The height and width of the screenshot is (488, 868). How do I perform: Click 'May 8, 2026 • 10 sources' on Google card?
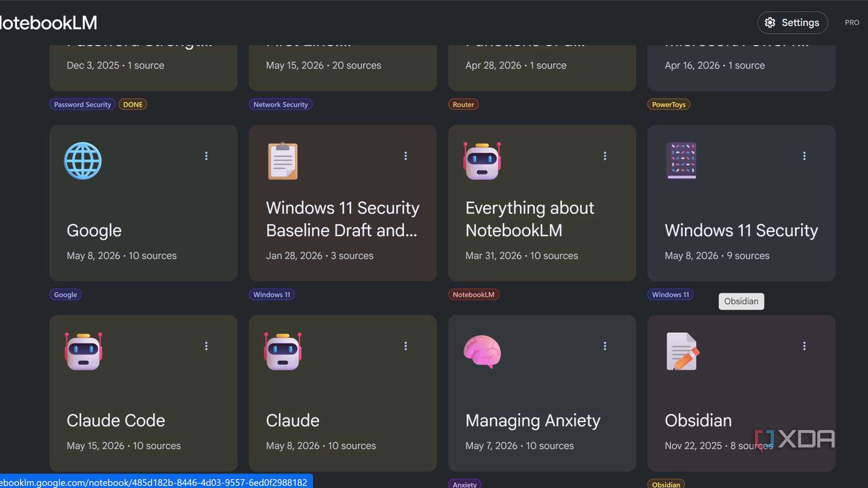pos(122,255)
